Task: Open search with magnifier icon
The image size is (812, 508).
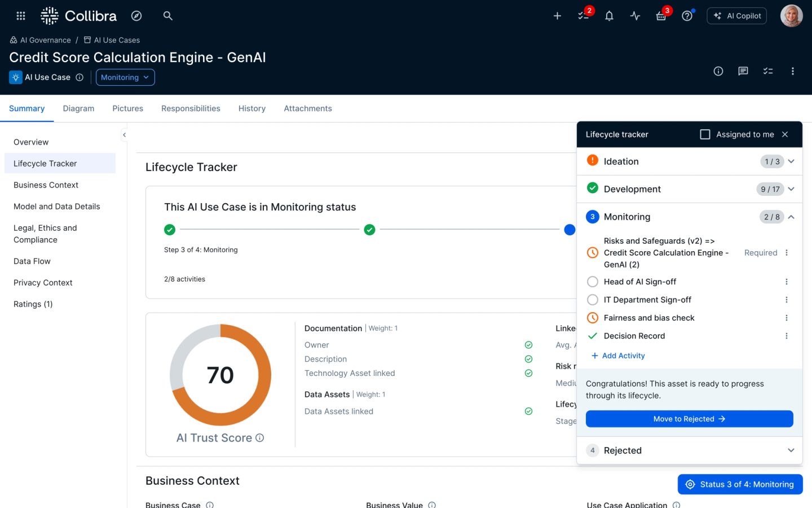Action: click(167, 16)
